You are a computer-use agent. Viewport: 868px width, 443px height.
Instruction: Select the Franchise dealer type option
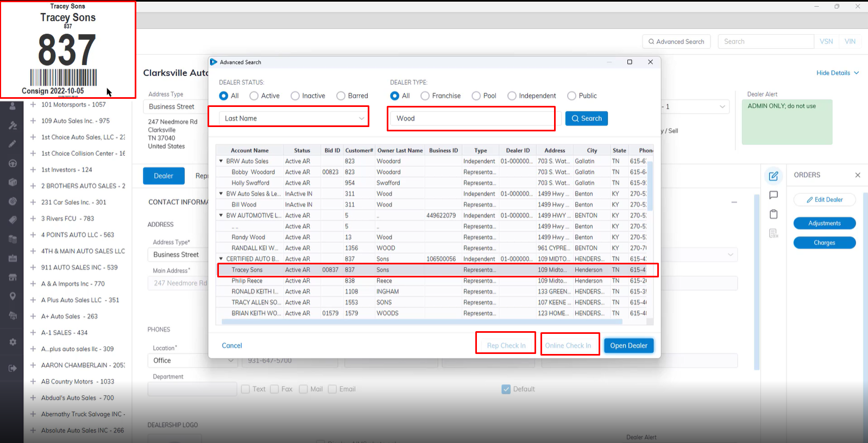(425, 96)
